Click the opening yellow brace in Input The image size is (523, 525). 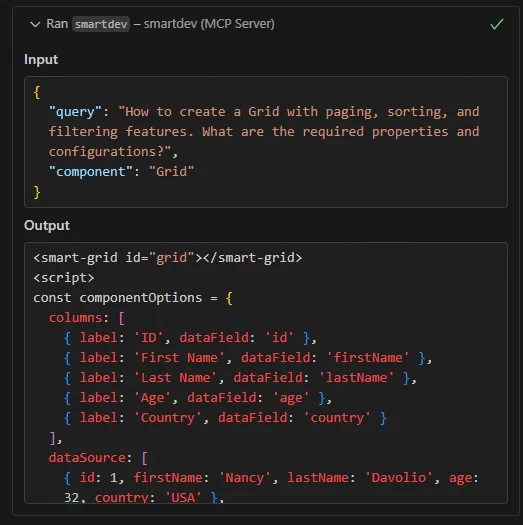click(x=37, y=92)
